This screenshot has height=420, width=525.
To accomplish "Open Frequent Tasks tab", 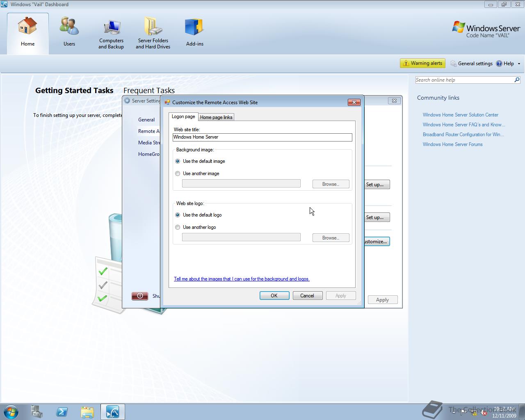I will (x=149, y=91).
